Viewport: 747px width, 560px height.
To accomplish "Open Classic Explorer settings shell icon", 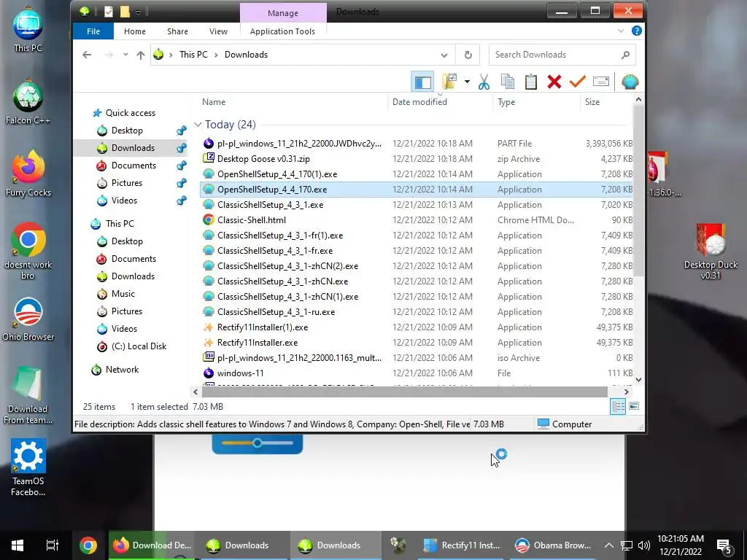I will (630, 82).
